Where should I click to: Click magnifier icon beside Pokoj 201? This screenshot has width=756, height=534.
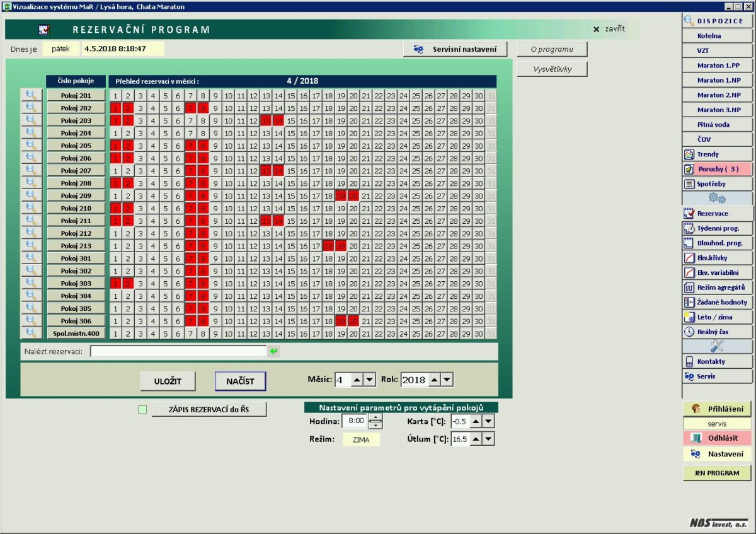click(x=30, y=95)
